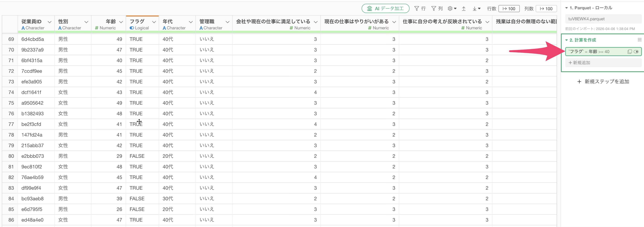Open the 従業員ID column header dropdown
The width and height of the screenshot is (644, 227).
(x=50, y=22)
